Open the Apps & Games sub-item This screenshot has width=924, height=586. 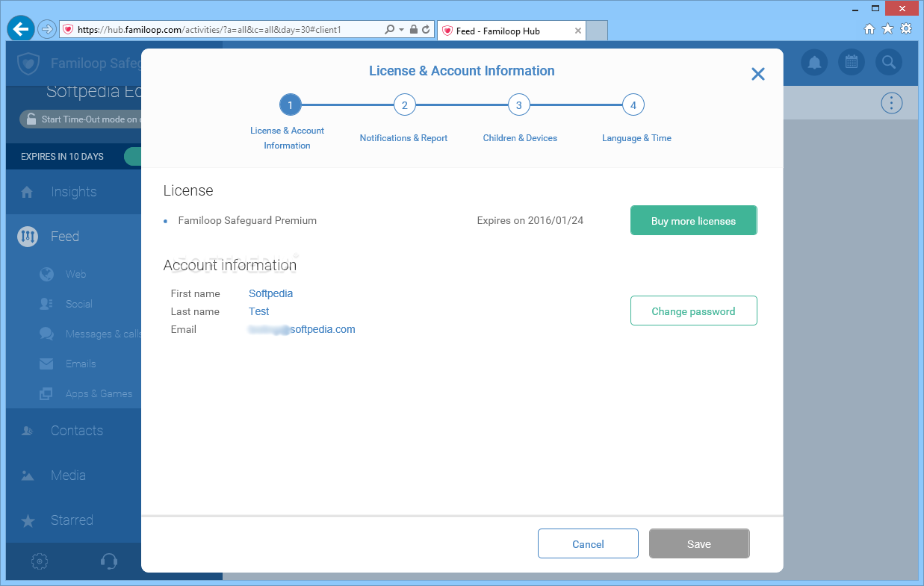click(99, 393)
